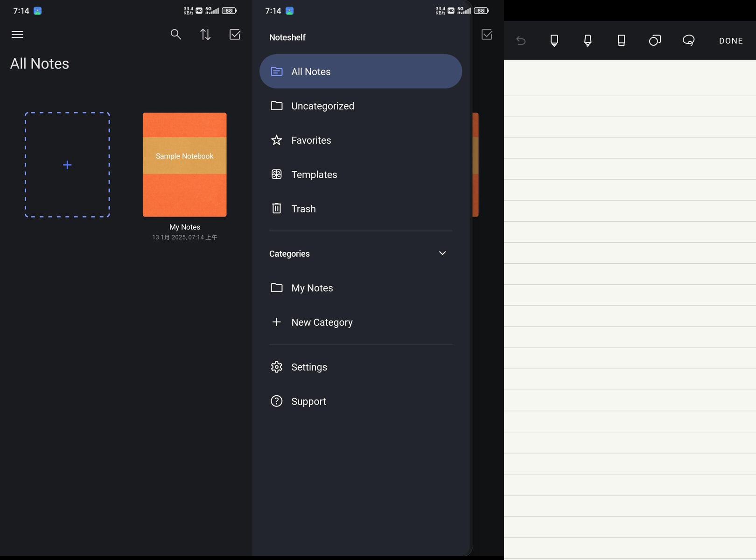Click the notebook date 13 1月 2025

185,237
